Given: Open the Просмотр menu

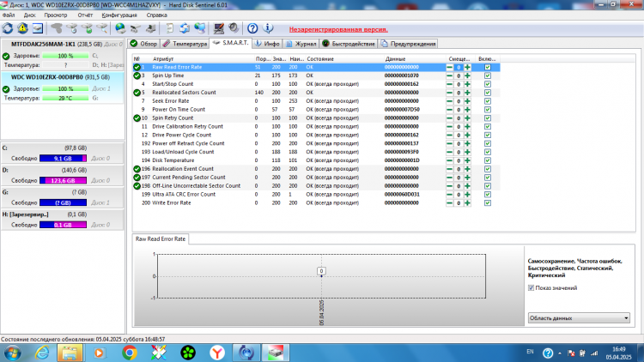Looking at the screenshot, I should (x=56, y=15).
